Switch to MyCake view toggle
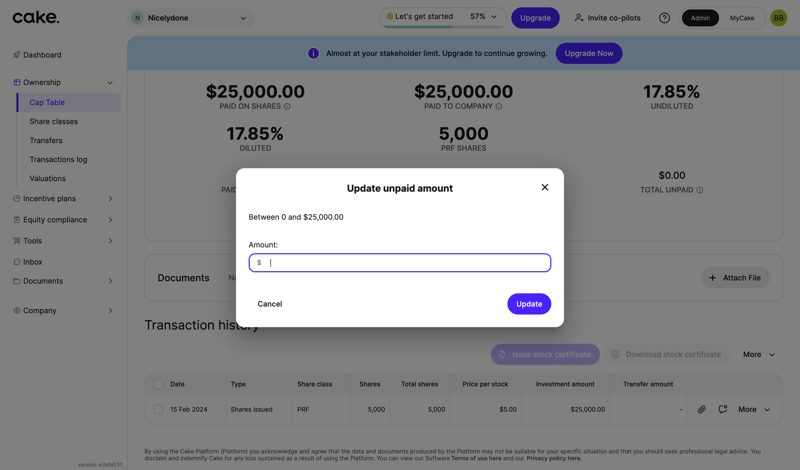Viewport: 800px width, 470px height. point(742,18)
